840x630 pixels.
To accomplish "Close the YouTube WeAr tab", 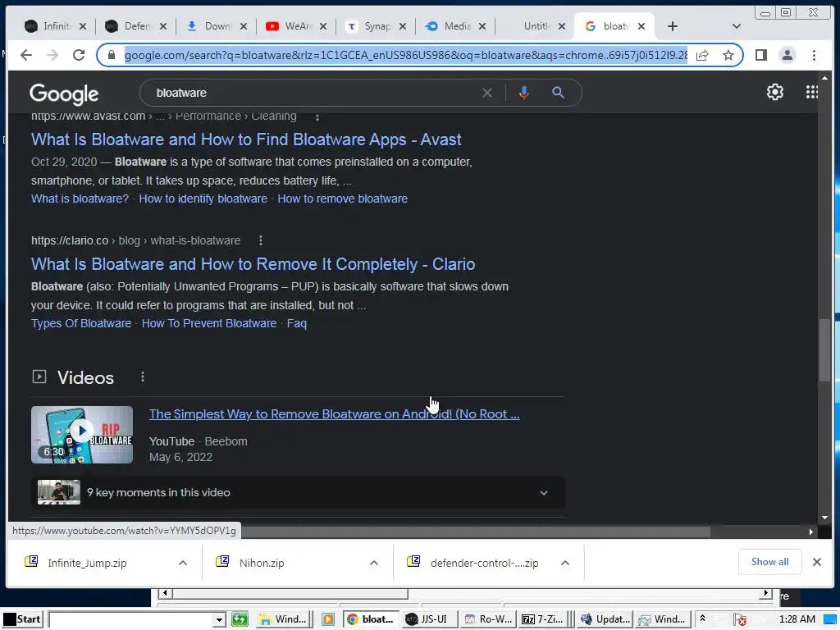I will tap(323, 26).
